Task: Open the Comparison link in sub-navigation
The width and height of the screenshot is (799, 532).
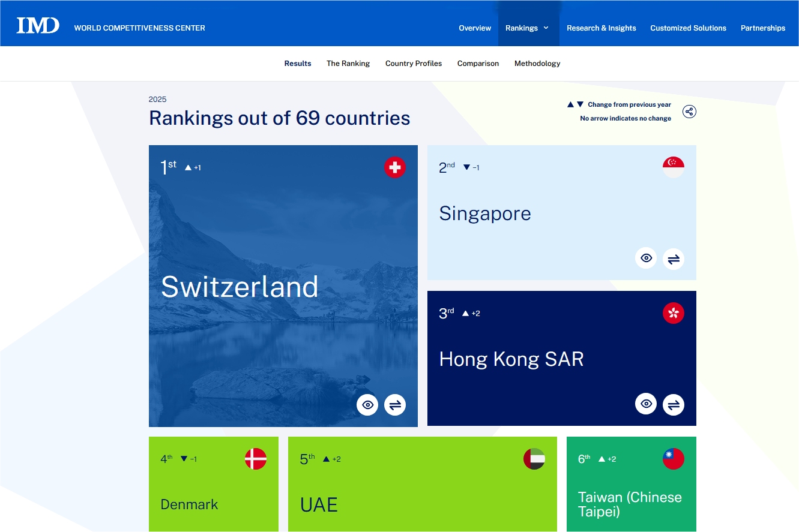Action: point(478,64)
